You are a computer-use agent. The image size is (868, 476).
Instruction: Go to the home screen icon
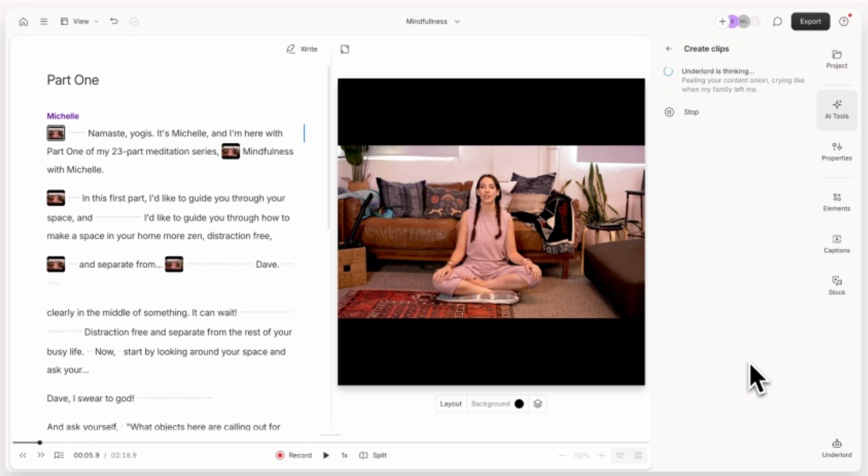pos(24,22)
